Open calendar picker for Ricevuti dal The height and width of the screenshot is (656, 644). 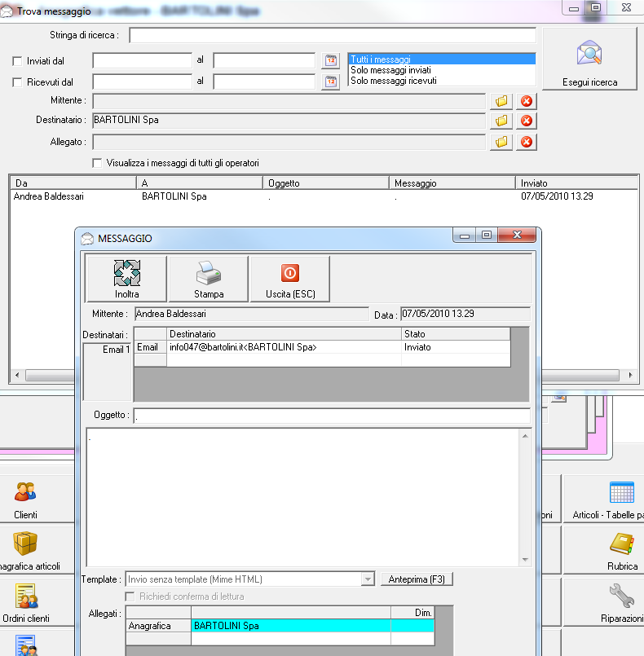[331, 81]
